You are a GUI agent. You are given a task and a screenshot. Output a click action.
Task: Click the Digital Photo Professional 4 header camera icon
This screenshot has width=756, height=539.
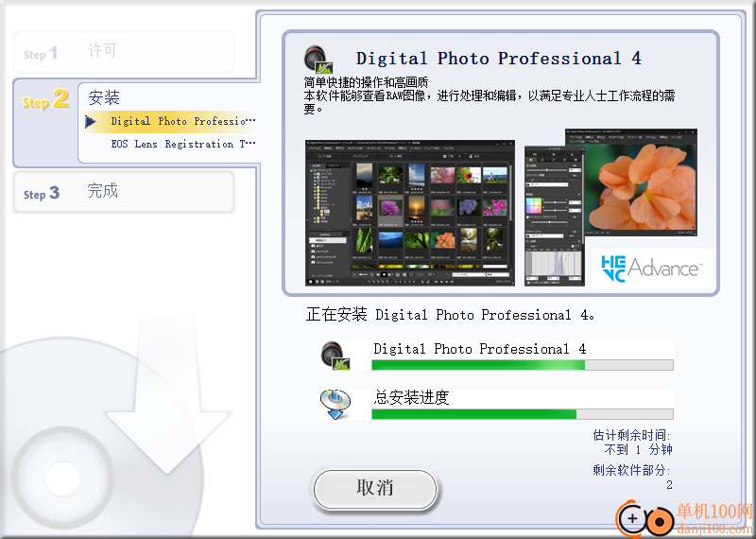[x=318, y=60]
